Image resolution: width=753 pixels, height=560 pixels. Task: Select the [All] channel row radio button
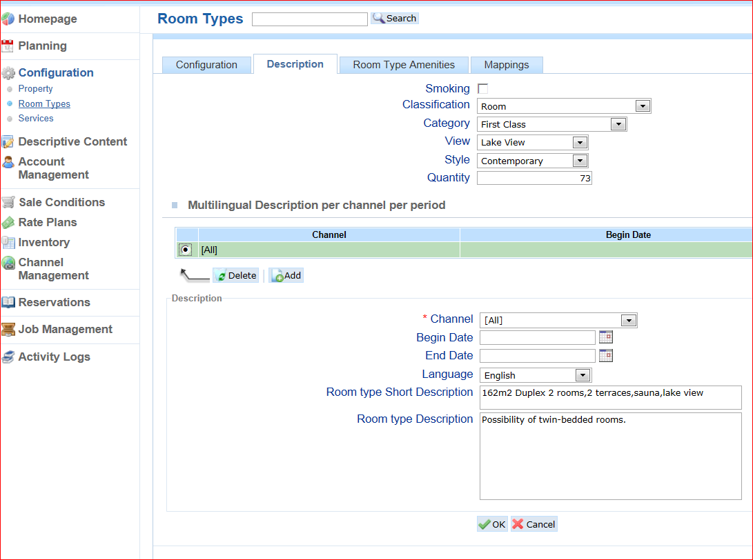[186, 250]
